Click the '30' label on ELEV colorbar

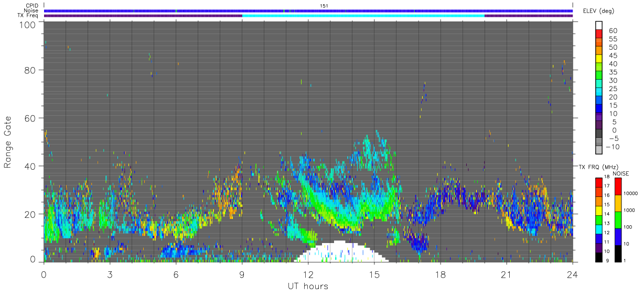click(x=613, y=80)
